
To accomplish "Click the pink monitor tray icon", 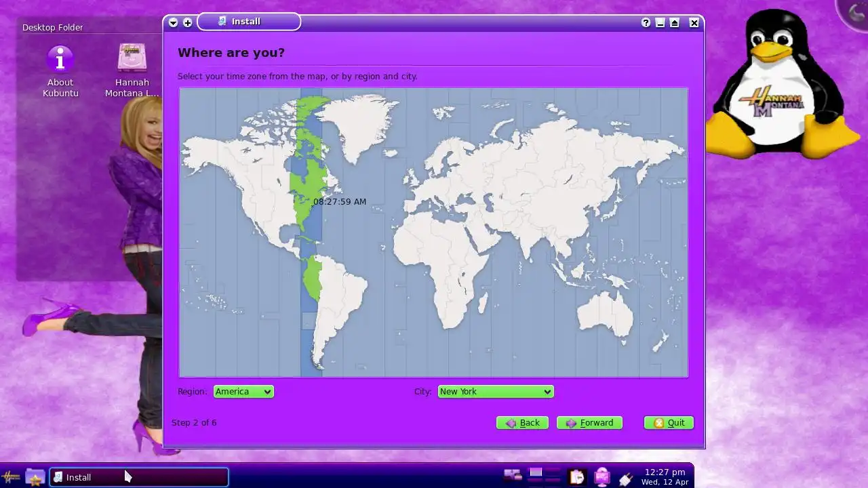I will coord(601,477).
